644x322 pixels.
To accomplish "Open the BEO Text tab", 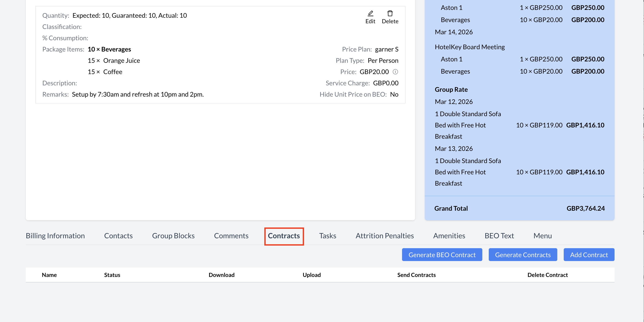I will [x=499, y=236].
